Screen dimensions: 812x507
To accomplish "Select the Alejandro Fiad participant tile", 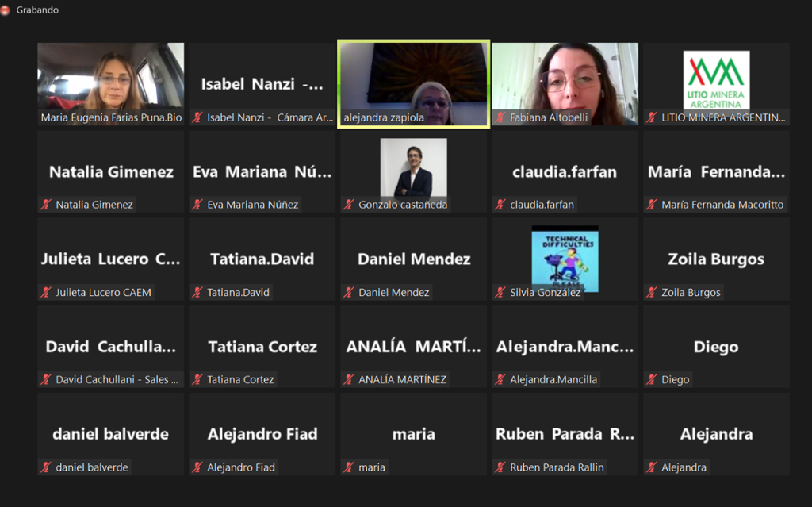I will coord(262,434).
